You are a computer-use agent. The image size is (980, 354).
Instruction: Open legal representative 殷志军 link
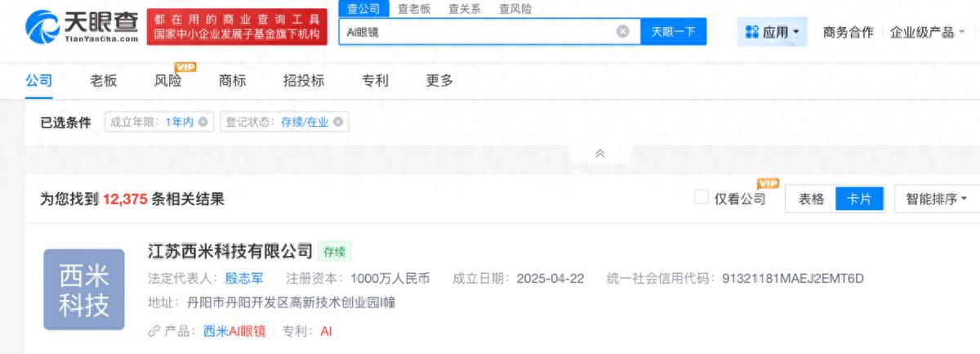click(x=246, y=278)
